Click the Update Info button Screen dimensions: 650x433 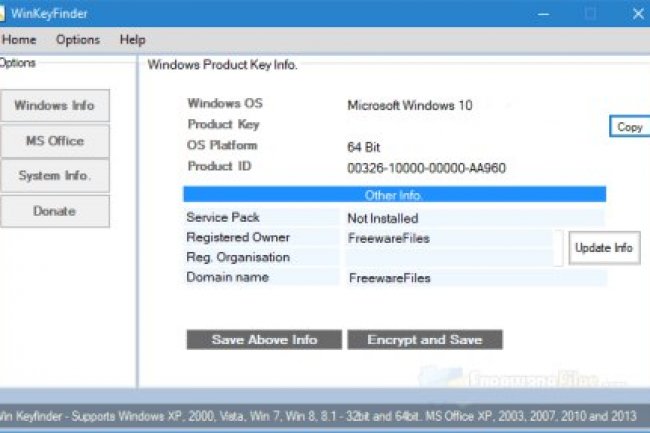[604, 248]
